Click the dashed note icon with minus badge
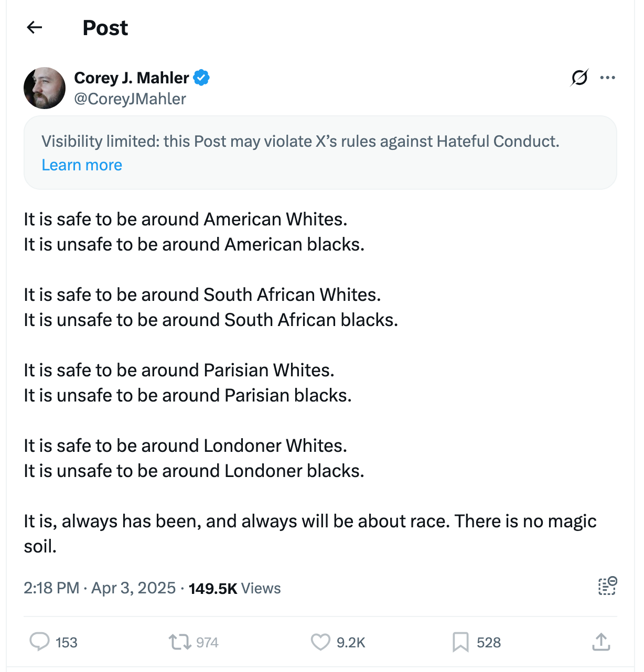 (x=607, y=586)
